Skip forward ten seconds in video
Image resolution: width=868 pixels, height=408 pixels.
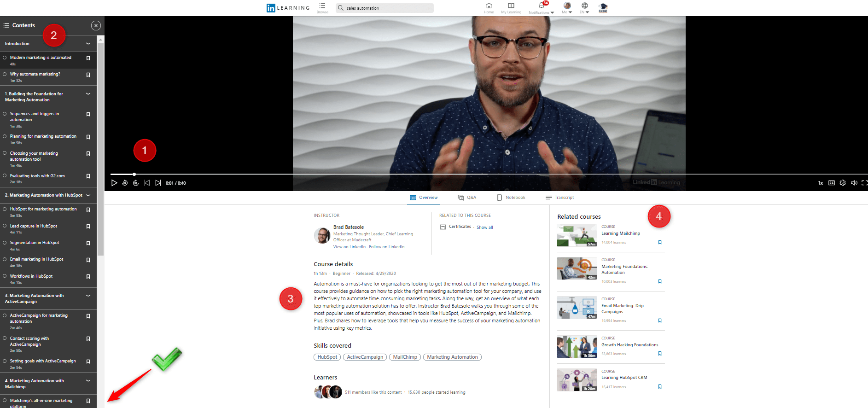(x=136, y=183)
